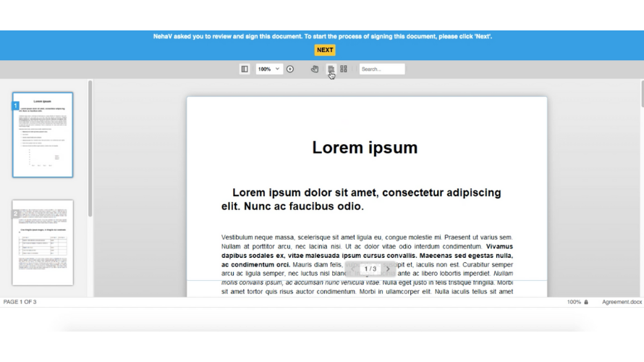Go to previous page arrow
This screenshot has width=644, height=362.
pos(353,269)
